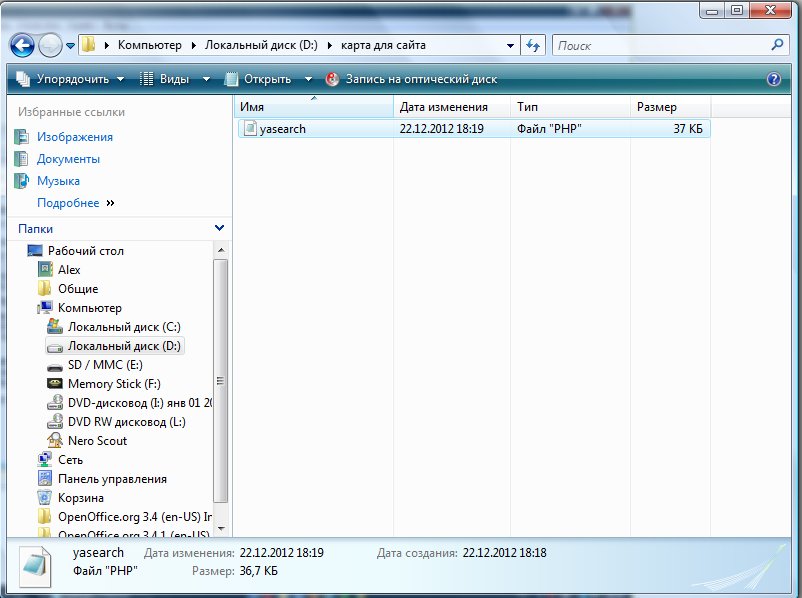Go back with the blue Back arrow
The image size is (802, 598).
point(22,46)
